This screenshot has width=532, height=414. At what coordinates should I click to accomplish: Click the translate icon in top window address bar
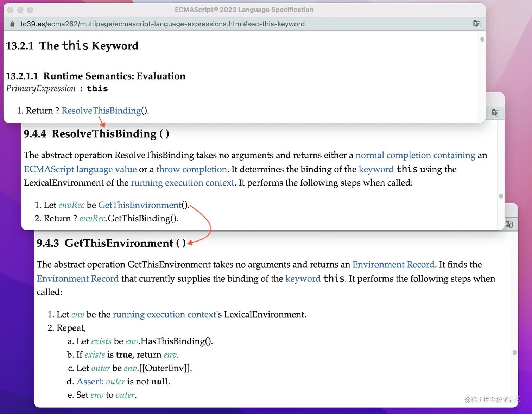tap(477, 24)
